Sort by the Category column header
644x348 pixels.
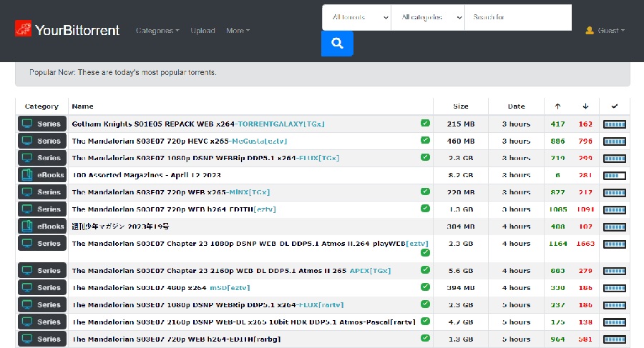tap(42, 106)
